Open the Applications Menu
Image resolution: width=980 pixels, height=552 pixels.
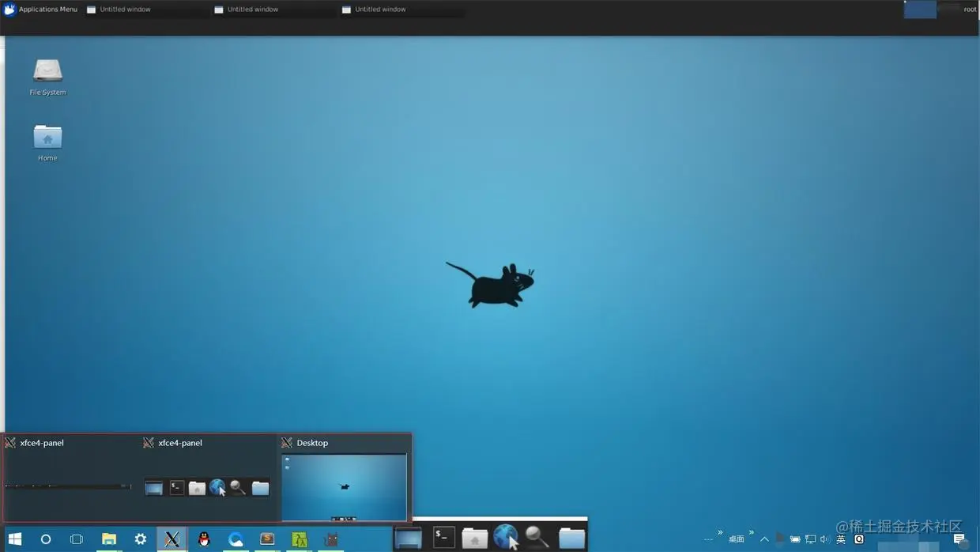click(41, 9)
